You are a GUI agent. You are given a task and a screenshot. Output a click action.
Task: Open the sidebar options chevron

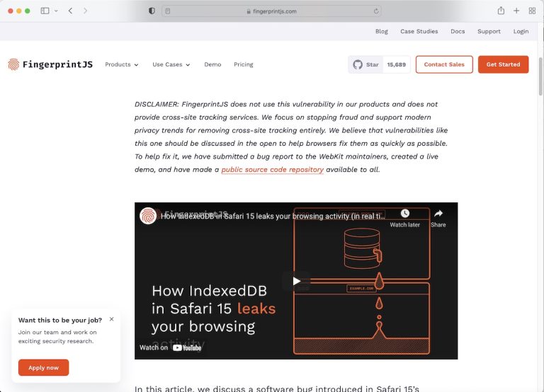click(56, 11)
